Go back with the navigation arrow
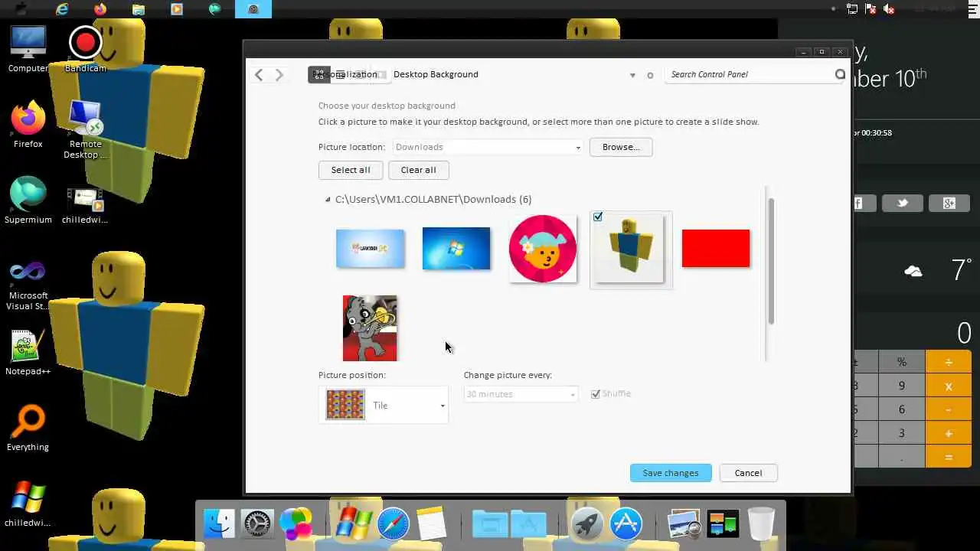The height and width of the screenshot is (551, 980). [x=259, y=74]
